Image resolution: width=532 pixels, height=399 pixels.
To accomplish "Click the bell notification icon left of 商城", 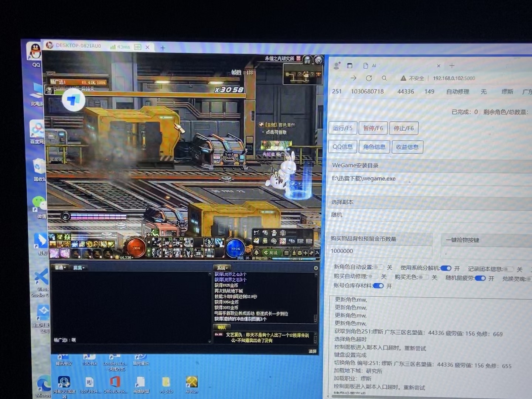I will point(256,253).
